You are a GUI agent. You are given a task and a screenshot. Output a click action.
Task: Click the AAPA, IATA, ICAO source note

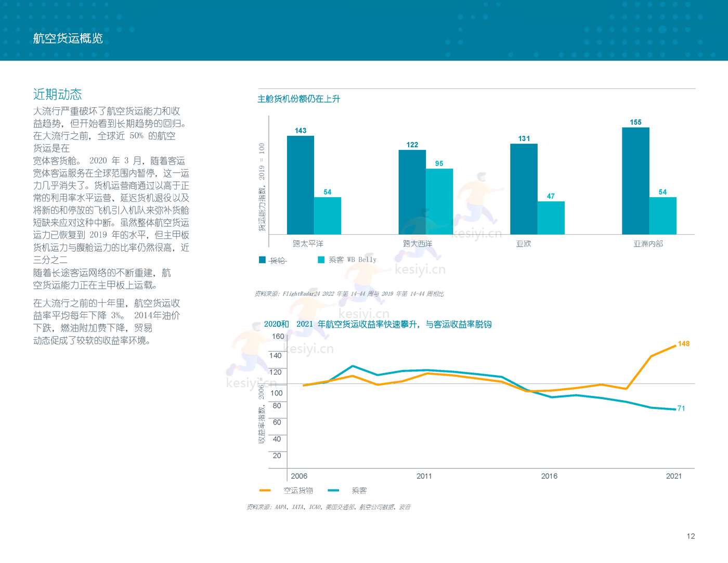[329, 507]
